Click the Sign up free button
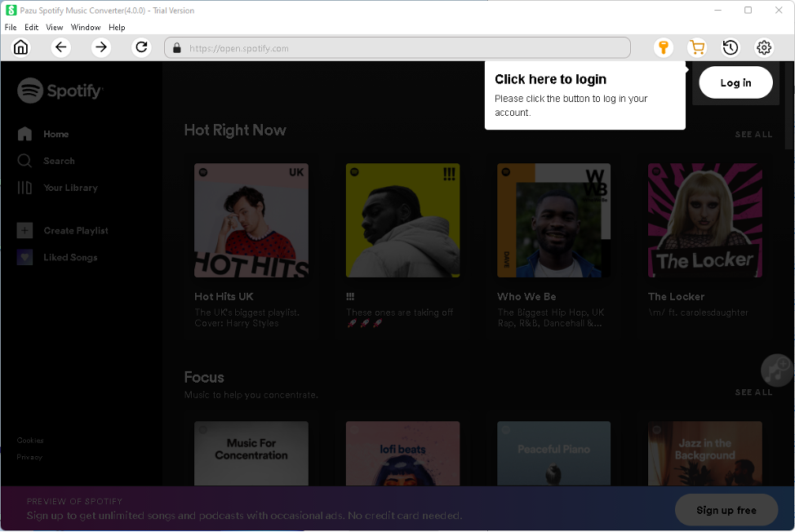Viewport: 795px width, 532px height. [x=726, y=509]
